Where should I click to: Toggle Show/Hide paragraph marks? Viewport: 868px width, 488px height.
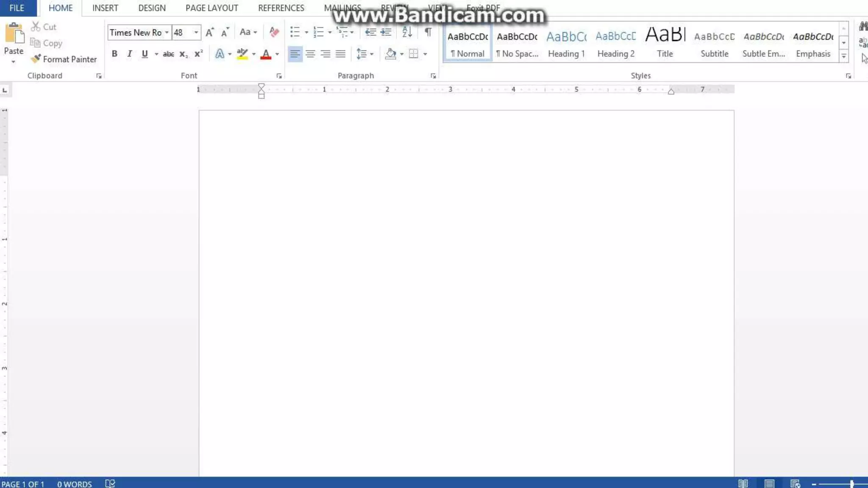pyautogui.click(x=428, y=32)
